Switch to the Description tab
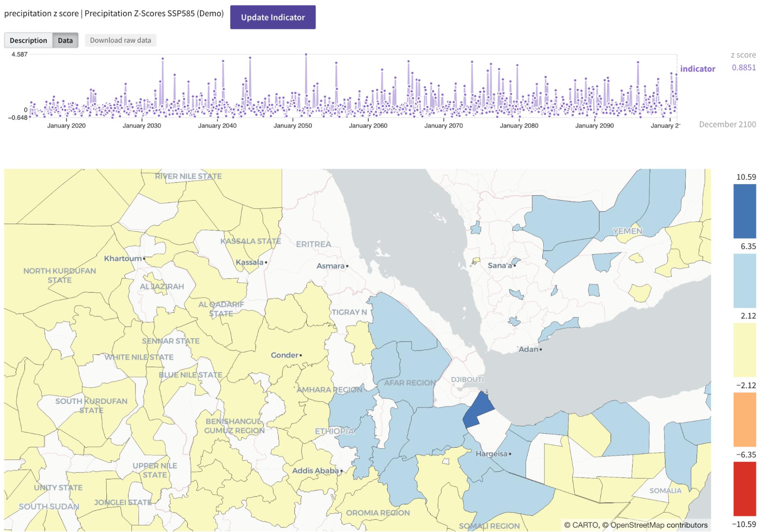760x532 pixels. click(28, 40)
